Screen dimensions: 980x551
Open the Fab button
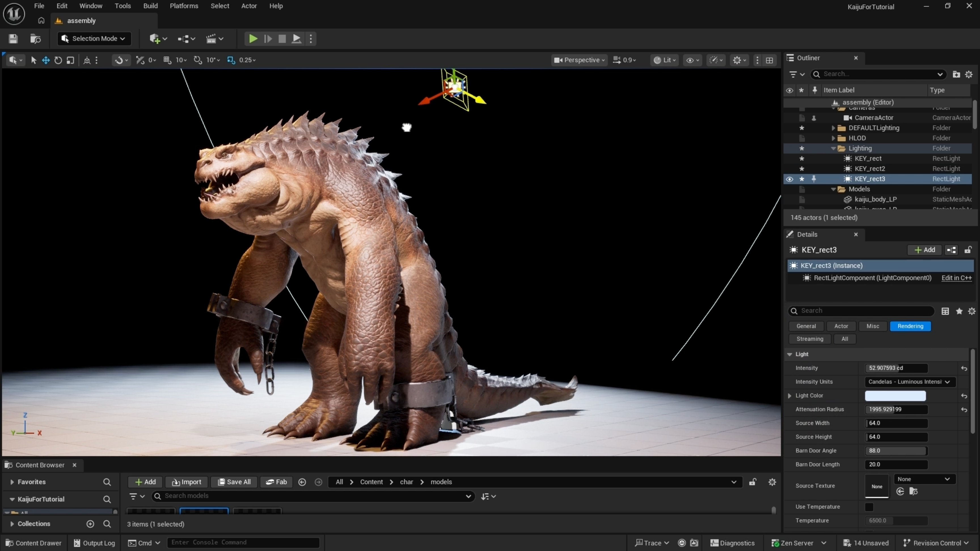click(276, 482)
